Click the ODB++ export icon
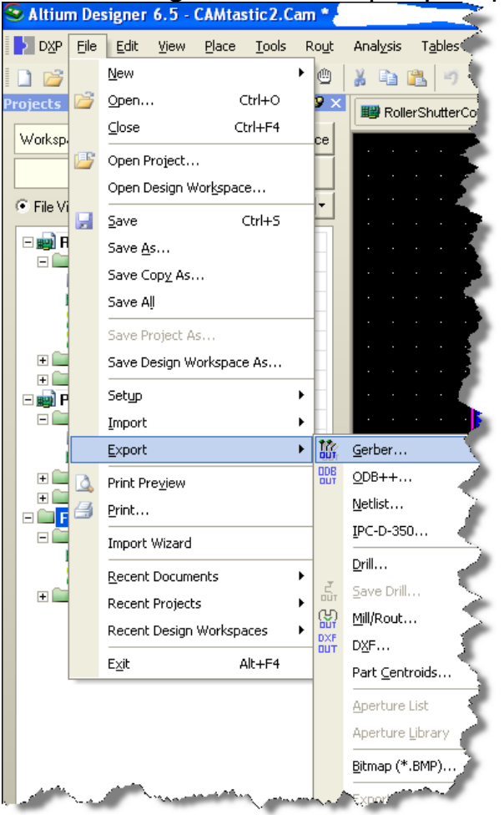Screen dimensions: 504x815 click(326, 477)
